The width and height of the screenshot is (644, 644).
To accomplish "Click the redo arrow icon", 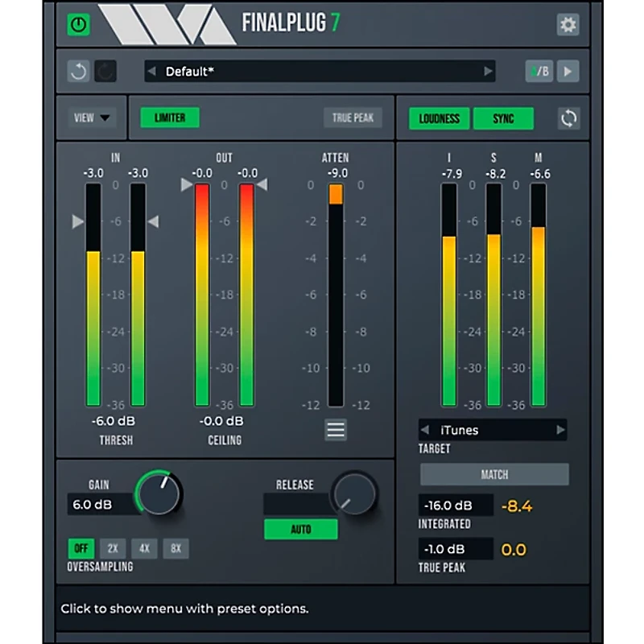I will 105,72.
